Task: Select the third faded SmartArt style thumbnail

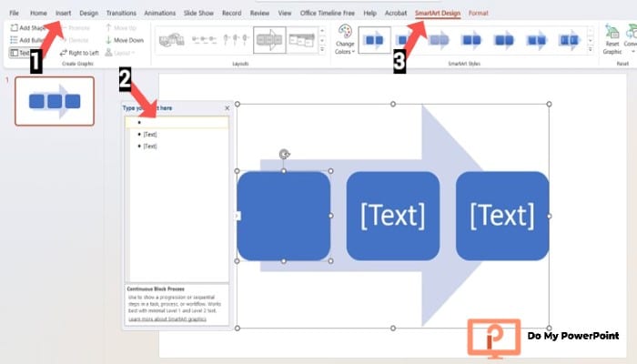Action: 440,40
